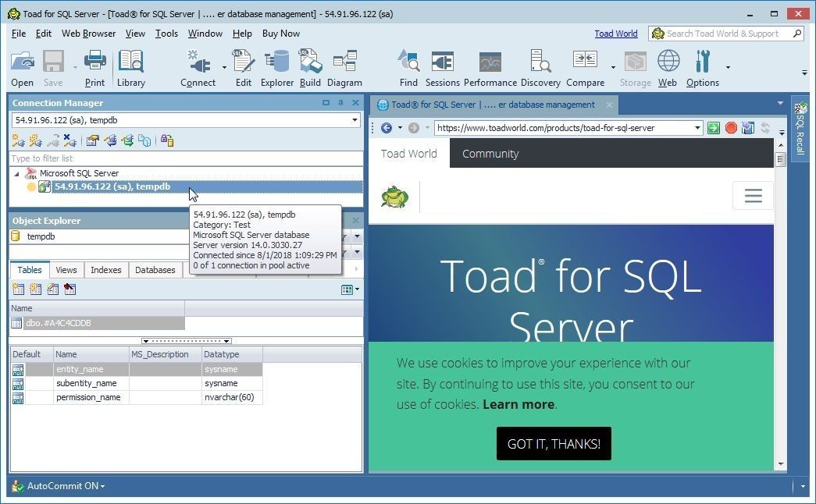The height and width of the screenshot is (504, 816).
Task: Click the green Go arrow in browser toolbar
Action: (714, 128)
